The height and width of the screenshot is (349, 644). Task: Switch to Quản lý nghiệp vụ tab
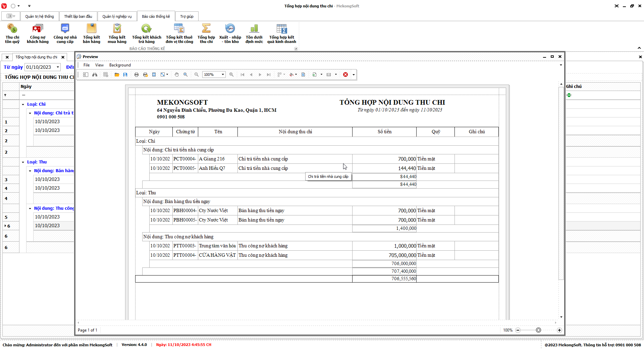(x=117, y=16)
